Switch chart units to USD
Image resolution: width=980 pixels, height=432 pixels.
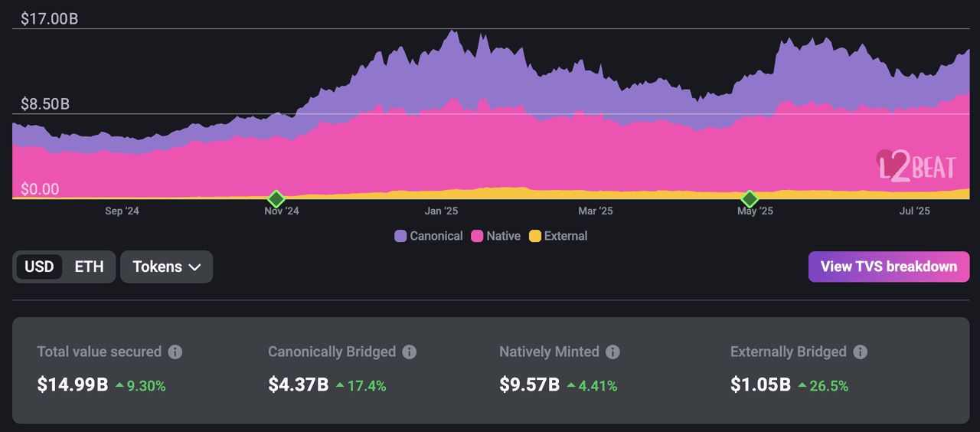(39, 267)
